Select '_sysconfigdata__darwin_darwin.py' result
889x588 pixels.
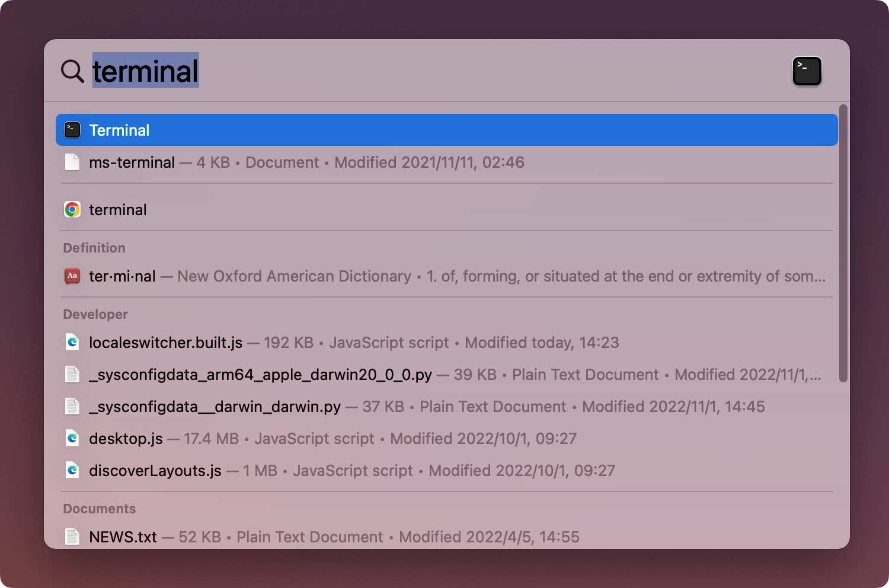point(447,406)
